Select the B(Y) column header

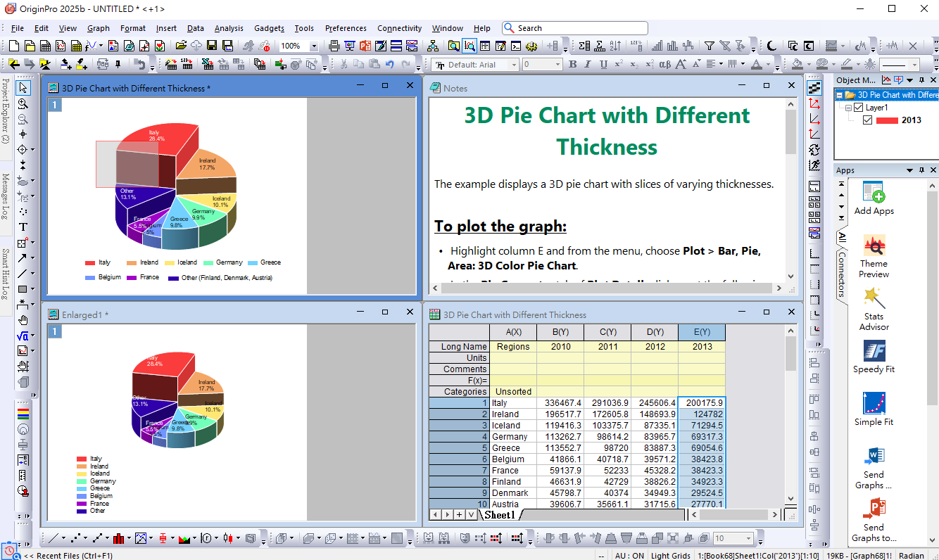tap(560, 332)
